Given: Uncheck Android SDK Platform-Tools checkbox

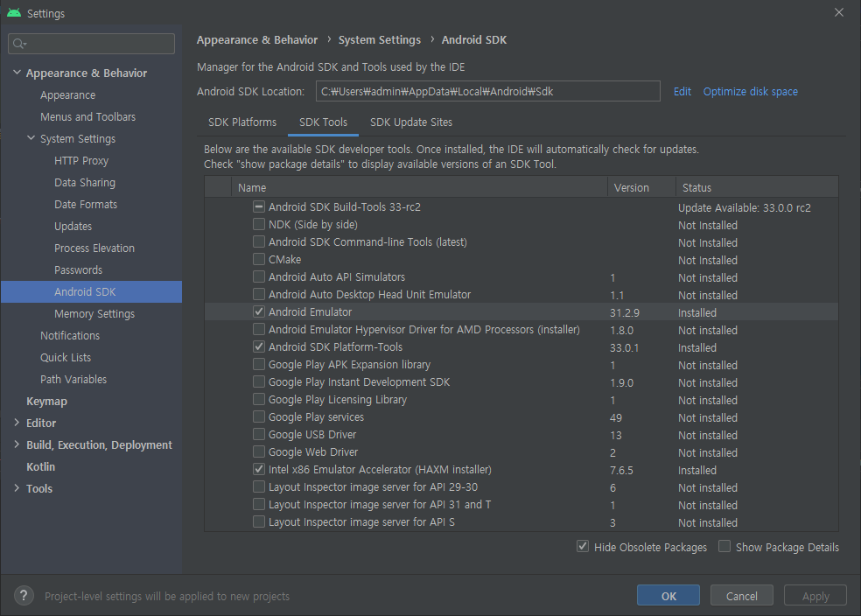Looking at the screenshot, I should pyautogui.click(x=259, y=346).
